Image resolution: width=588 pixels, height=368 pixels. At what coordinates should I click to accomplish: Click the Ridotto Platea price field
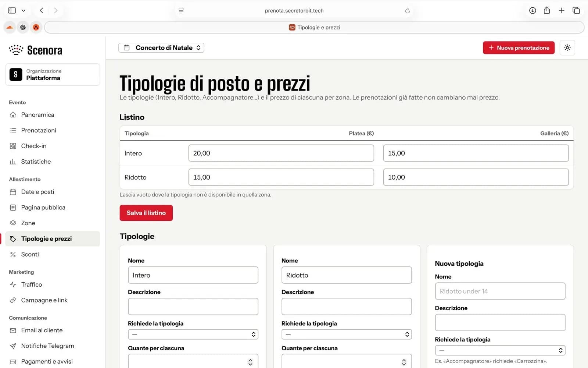(x=281, y=177)
